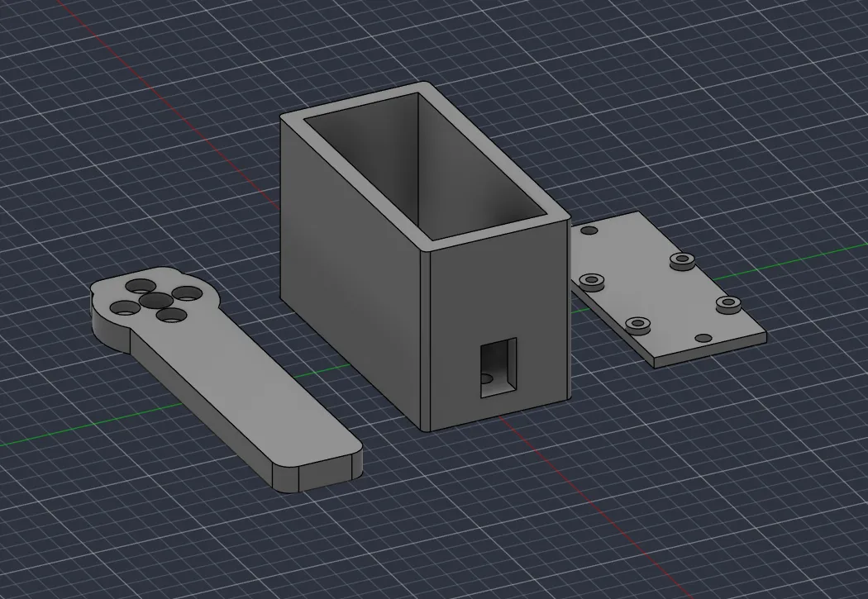Click the rectangular cutout on the box front
Image resolution: width=868 pixels, height=599 pixels.
point(498,368)
